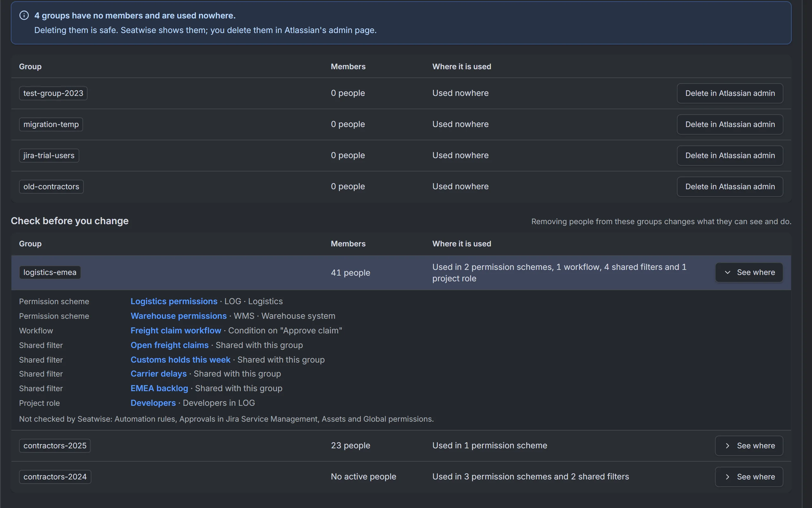Click the No active people cell
Screen dimensions: 812x508
tap(363, 477)
